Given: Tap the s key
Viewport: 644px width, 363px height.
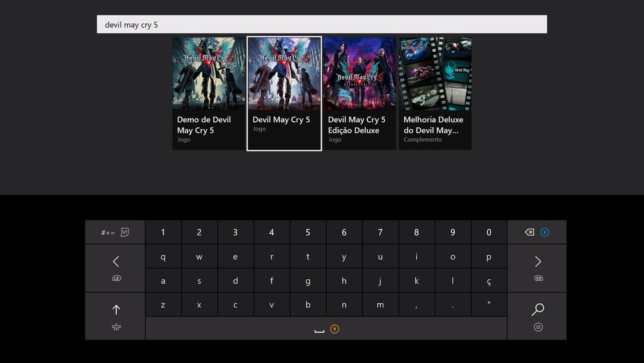Looking at the screenshot, I should (199, 281).
